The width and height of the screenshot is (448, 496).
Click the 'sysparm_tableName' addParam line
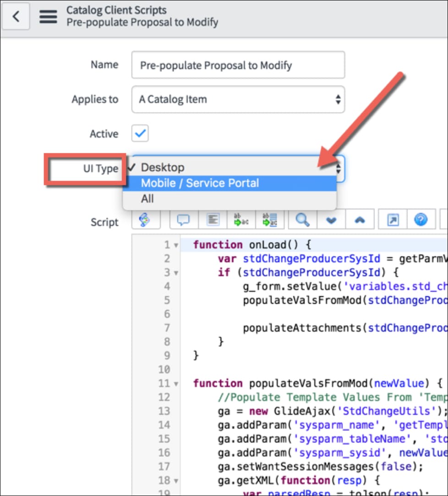pyautogui.click(x=333, y=439)
